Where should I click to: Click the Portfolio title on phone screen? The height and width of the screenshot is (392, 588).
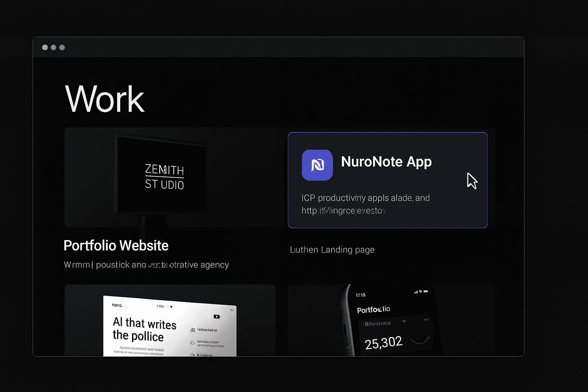click(x=374, y=309)
